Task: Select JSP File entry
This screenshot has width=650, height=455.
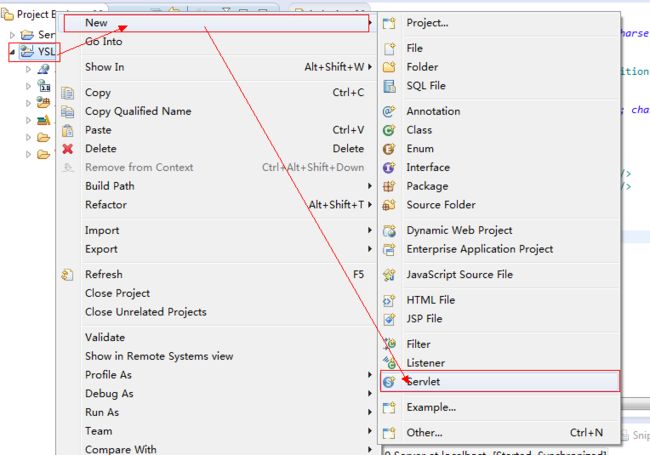Action: click(499, 319)
